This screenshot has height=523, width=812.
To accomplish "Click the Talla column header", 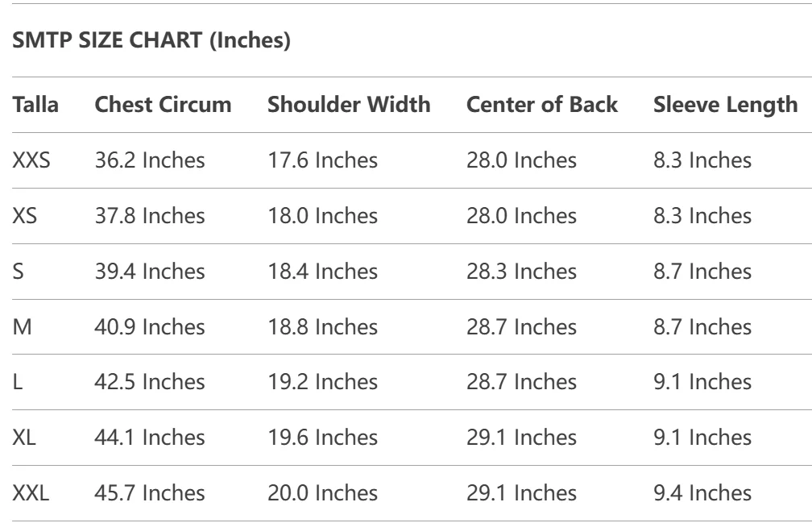I will click(x=35, y=105).
